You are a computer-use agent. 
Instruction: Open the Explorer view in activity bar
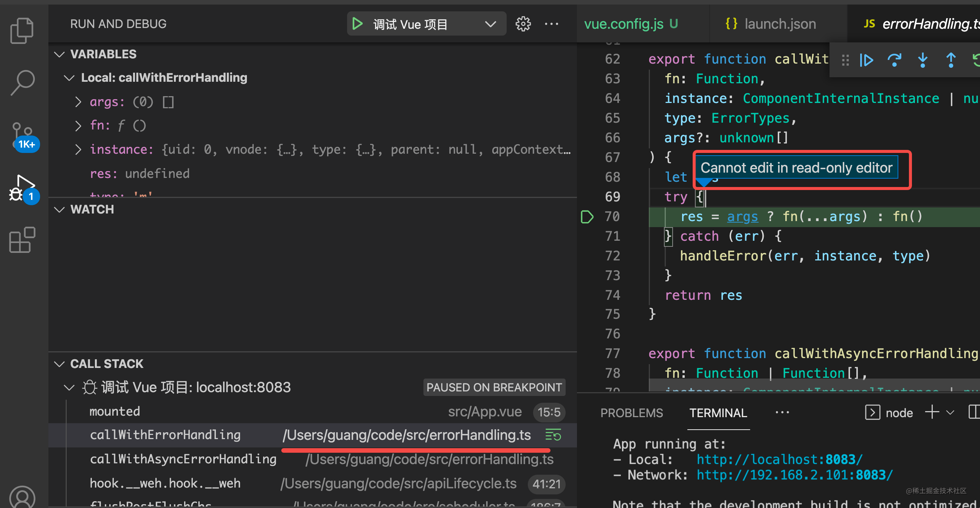click(x=22, y=31)
